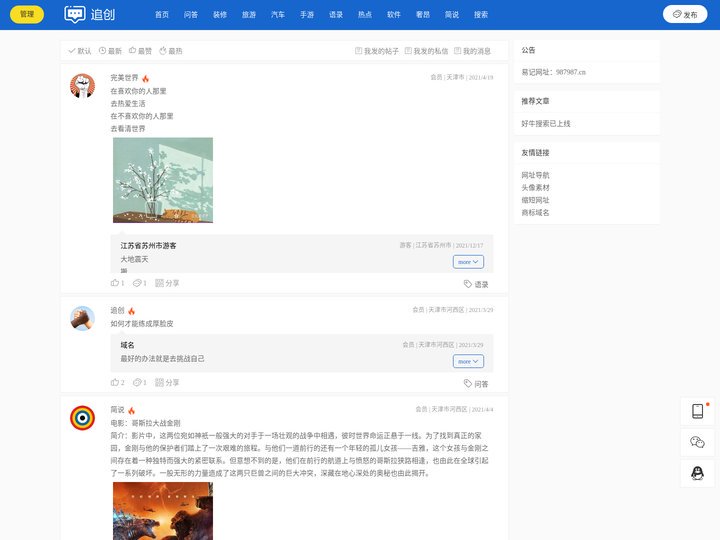Like the 完美世界 post

118,283
